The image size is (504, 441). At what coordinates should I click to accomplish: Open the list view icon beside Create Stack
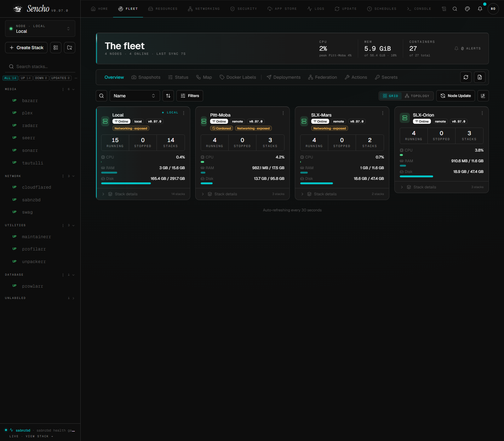click(x=56, y=48)
